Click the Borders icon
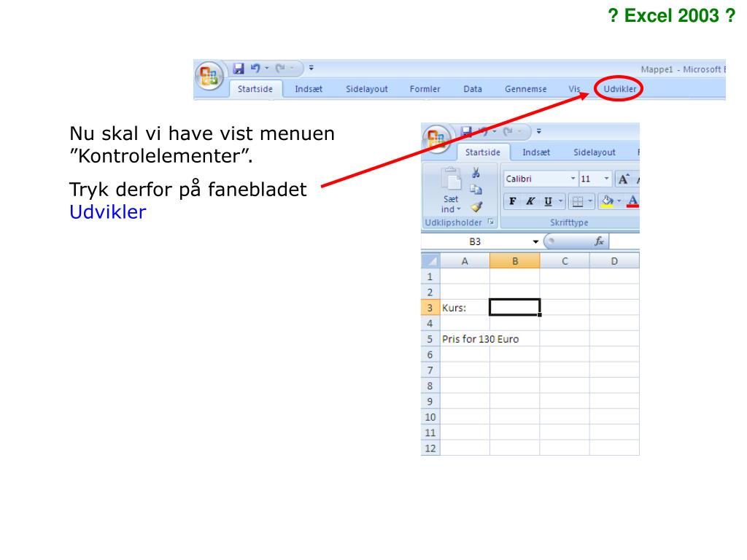Image resolution: width=747 pixels, height=560 pixels. pos(578,202)
